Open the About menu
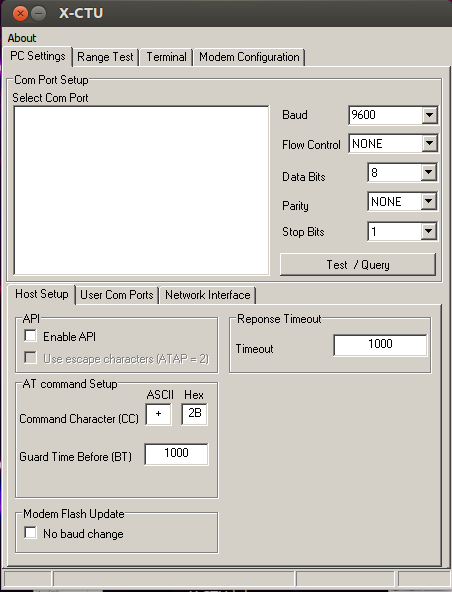Image resolution: width=452 pixels, height=592 pixels. 22,38
